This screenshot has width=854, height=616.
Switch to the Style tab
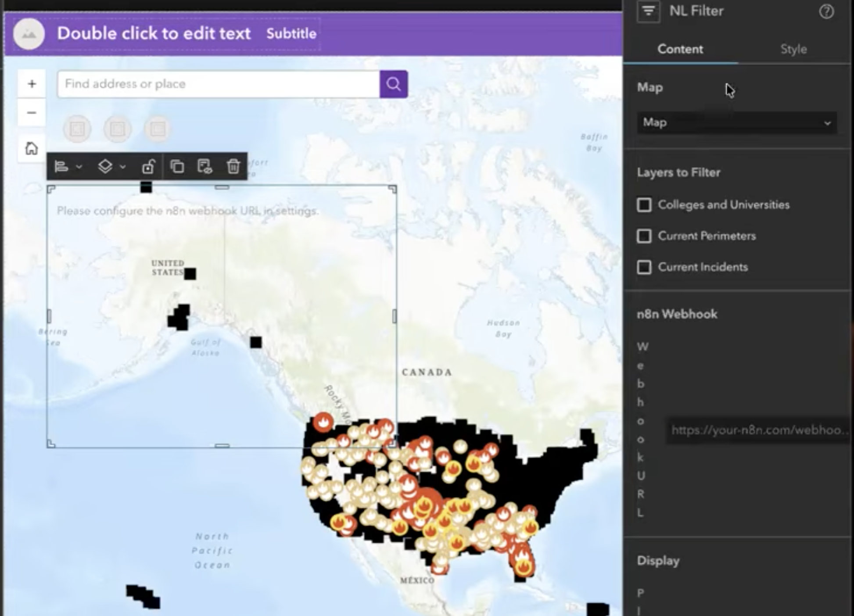[793, 49]
